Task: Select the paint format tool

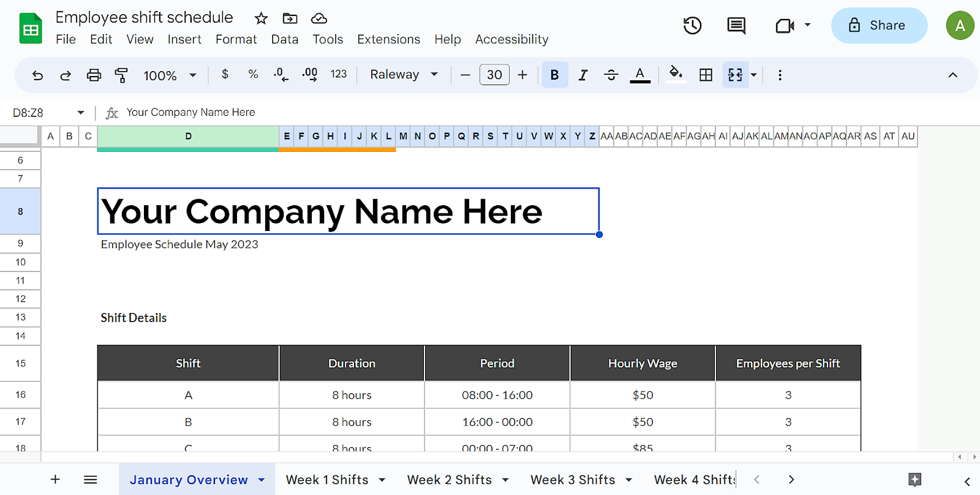Action: [121, 75]
